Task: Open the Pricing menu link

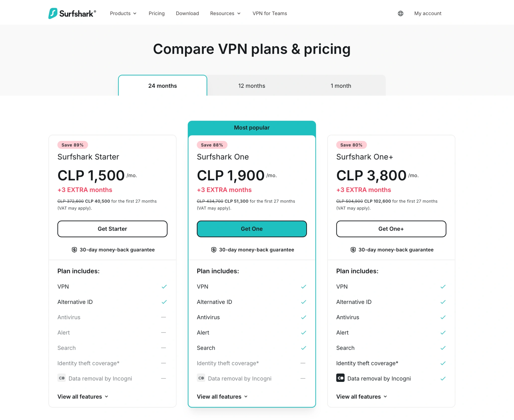Action: point(156,14)
